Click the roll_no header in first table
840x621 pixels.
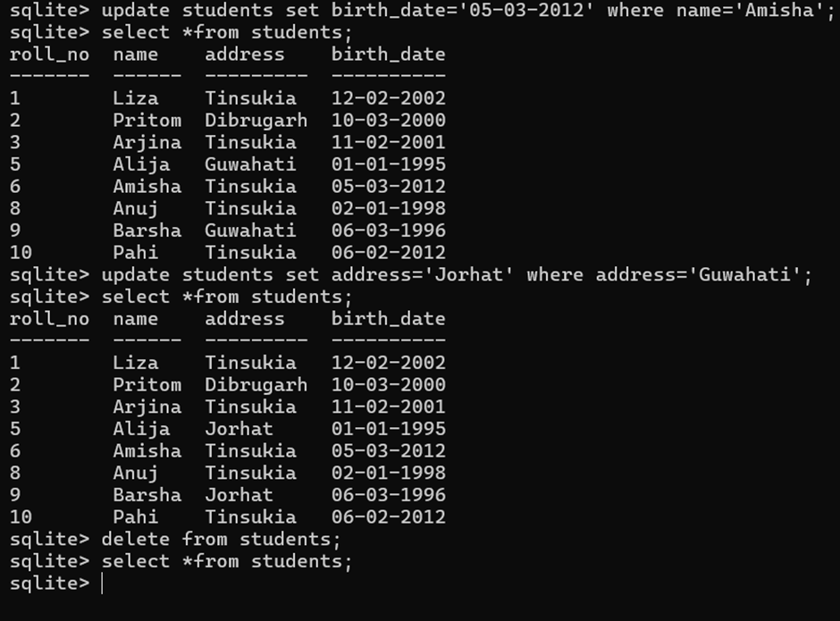tap(49, 55)
